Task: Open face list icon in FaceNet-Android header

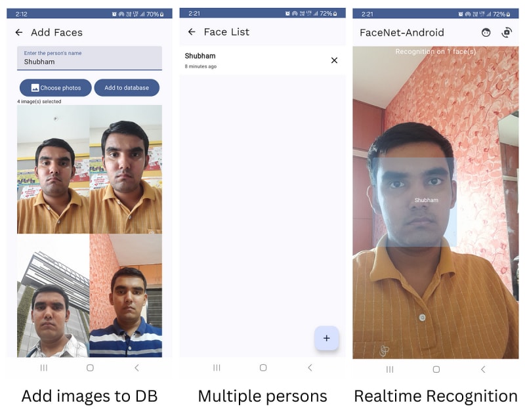Action: click(486, 32)
